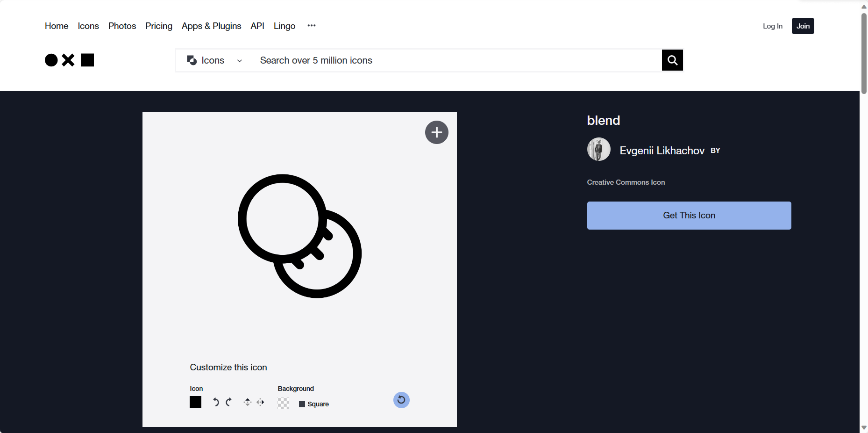The width and height of the screenshot is (868, 433).
Task: Flip the icon horizontally
Action: click(x=260, y=402)
